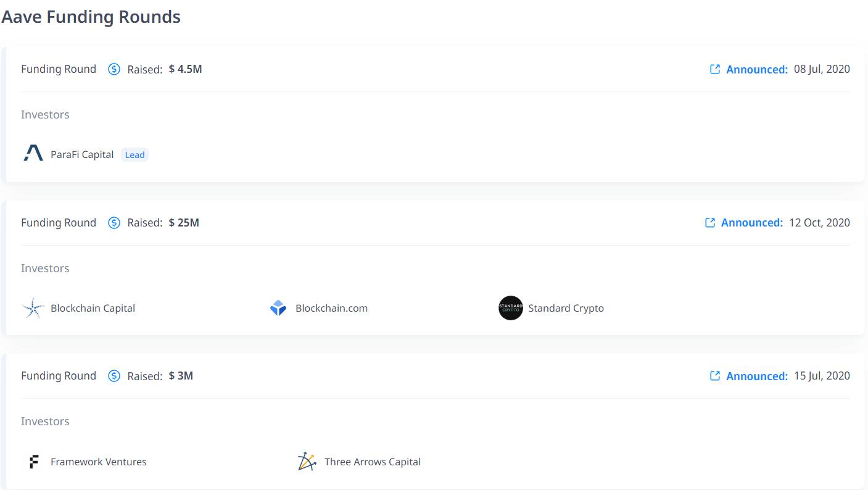Screen dimensions: 868x490
Task: Click the Blockchain Capital star logo
Action: (x=33, y=308)
